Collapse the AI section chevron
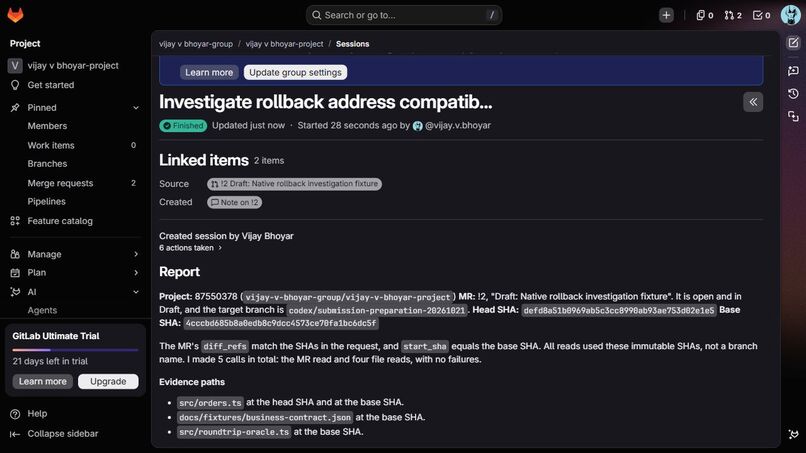Screen dimensions: 806x453 click(x=136, y=292)
